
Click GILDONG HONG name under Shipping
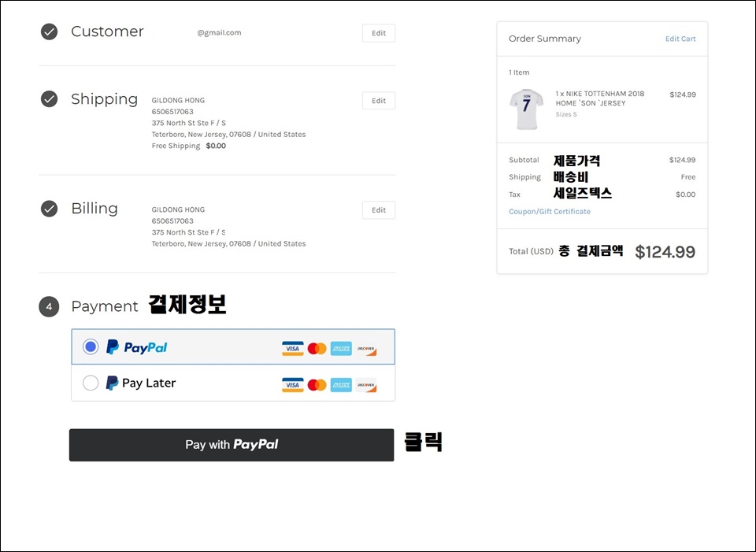click(x=178, y=100)
